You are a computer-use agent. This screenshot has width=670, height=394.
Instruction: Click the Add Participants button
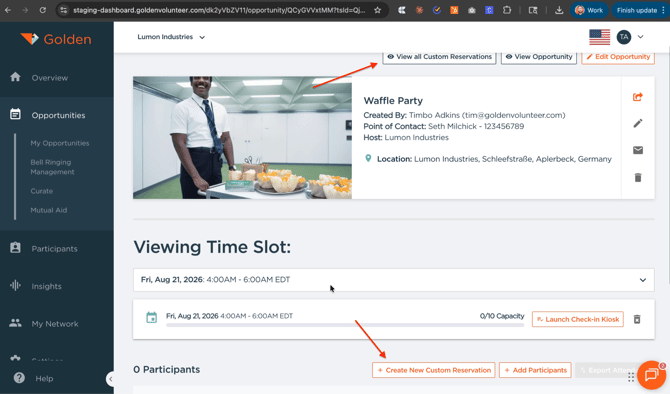point(535,370)
